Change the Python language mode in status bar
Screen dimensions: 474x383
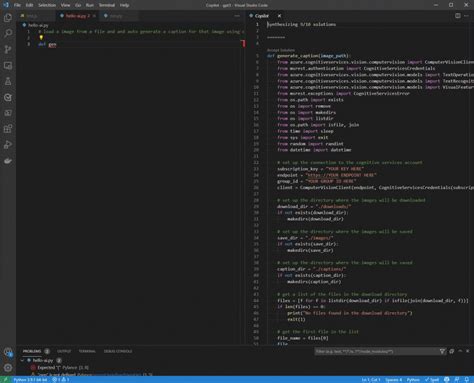[x=413, y=380]
